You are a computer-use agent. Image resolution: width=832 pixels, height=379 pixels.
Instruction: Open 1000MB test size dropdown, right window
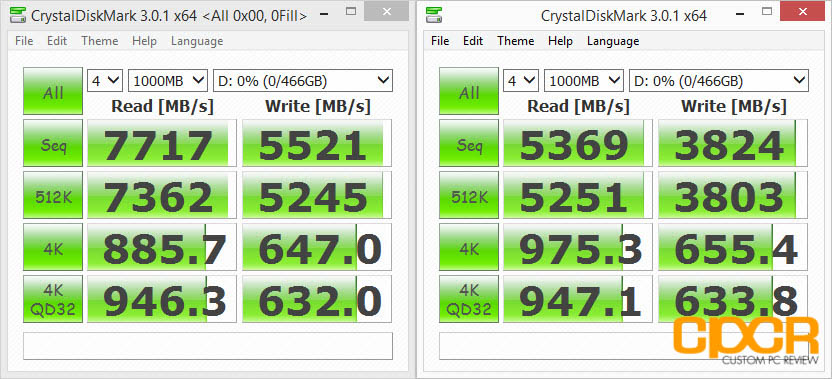click(584, 81)
